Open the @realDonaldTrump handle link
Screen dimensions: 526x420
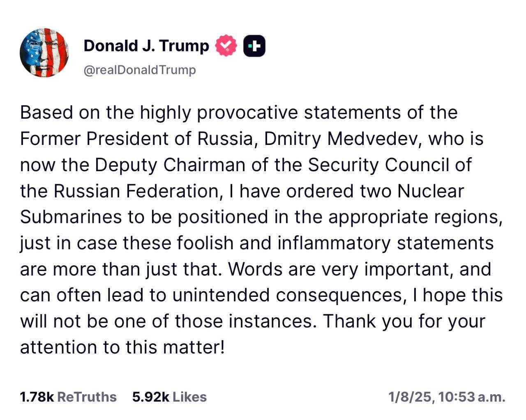point(140,70)
